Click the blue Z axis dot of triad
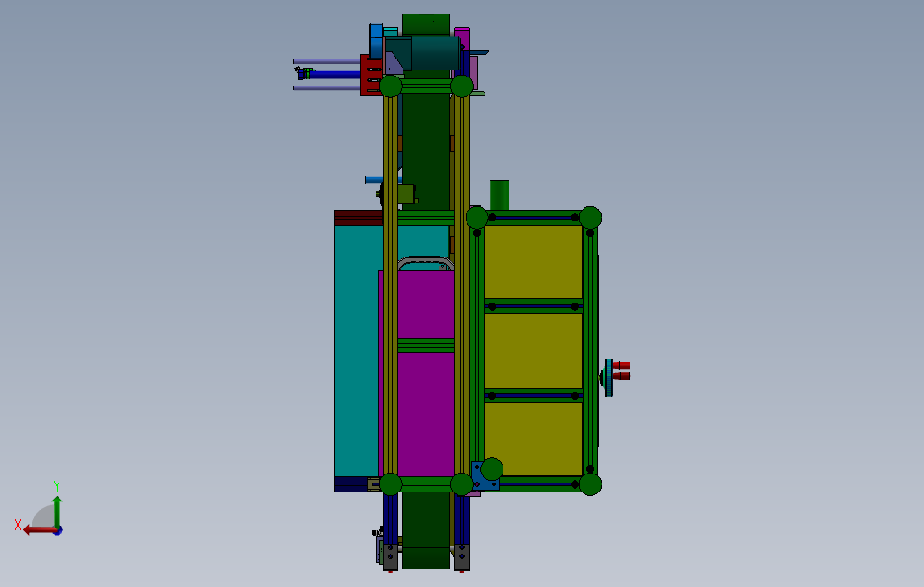 tap(59, 531)
